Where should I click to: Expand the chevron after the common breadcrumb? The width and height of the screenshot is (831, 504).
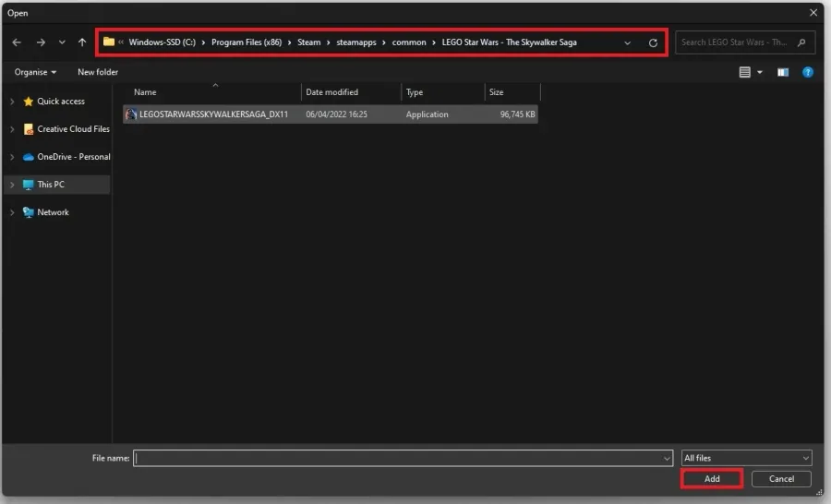[x=434, y=42]
